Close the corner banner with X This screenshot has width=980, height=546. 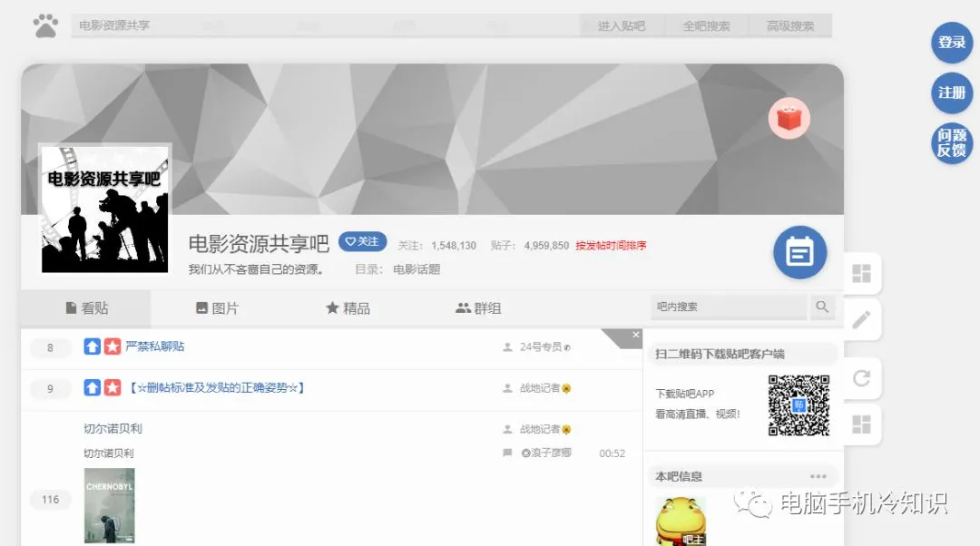pyautogui.click(x=635, y=335)
